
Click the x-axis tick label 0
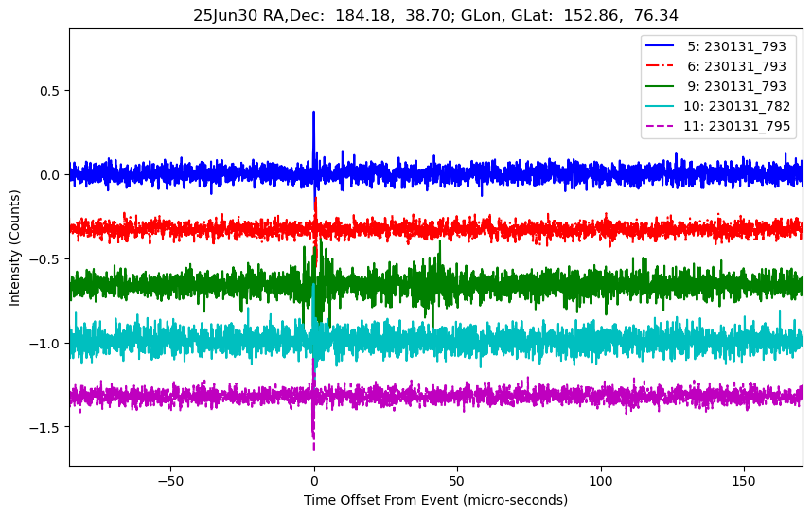click(x=314, y=481)
